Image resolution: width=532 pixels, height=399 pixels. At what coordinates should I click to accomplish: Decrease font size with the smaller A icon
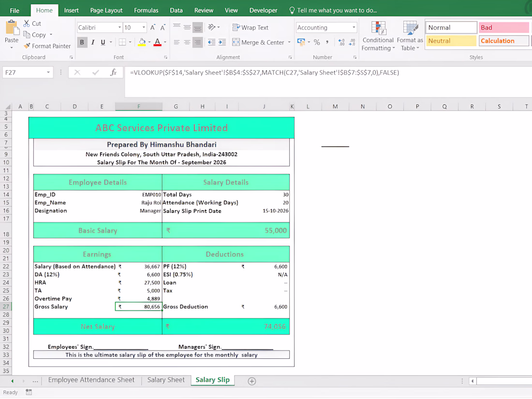click(163, 28)
